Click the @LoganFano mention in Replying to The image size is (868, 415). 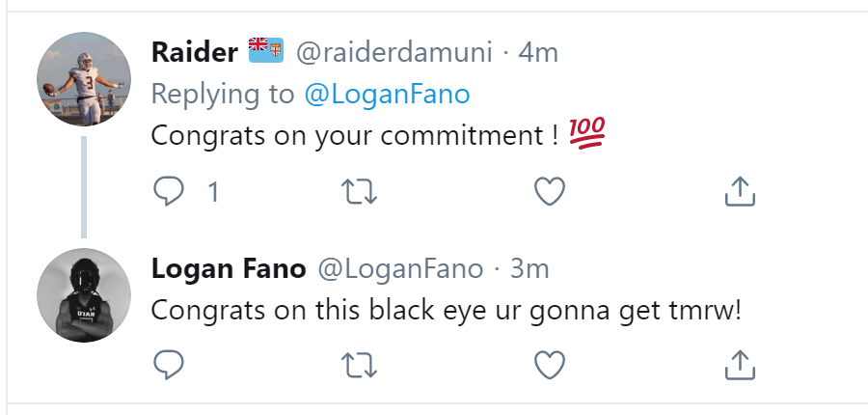click(x=387, y=94)
